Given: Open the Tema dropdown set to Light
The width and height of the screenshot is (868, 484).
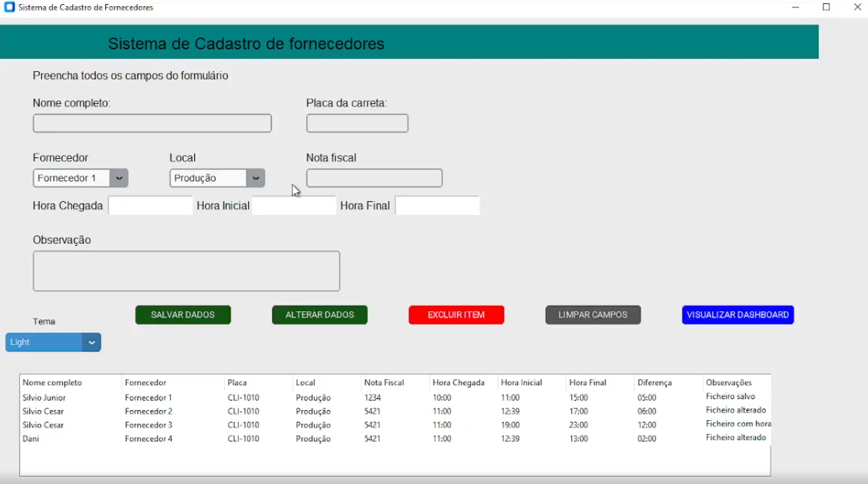Looking at the screenshot, I should click(91, 342).
